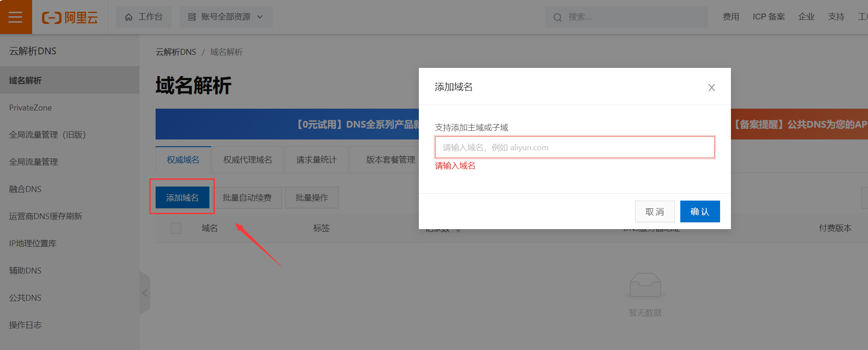Select PrivateZone in the sidebar

click(x=30, y=108)
